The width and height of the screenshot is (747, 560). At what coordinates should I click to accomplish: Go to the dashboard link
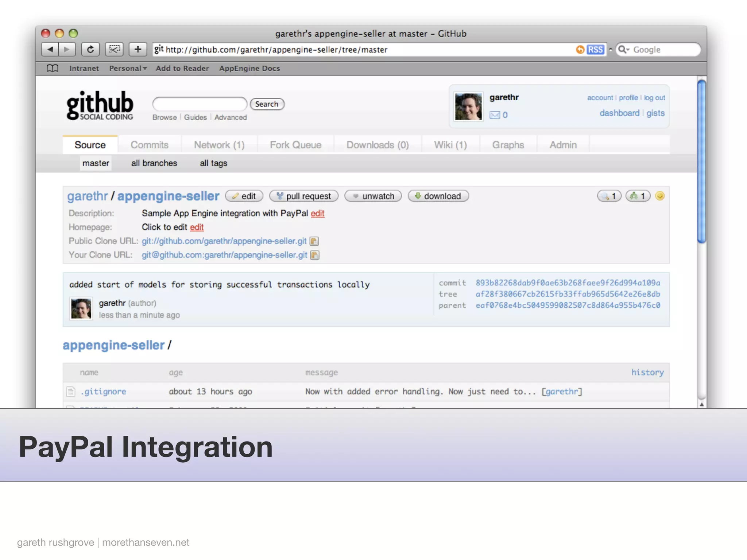tap(619, 113)
